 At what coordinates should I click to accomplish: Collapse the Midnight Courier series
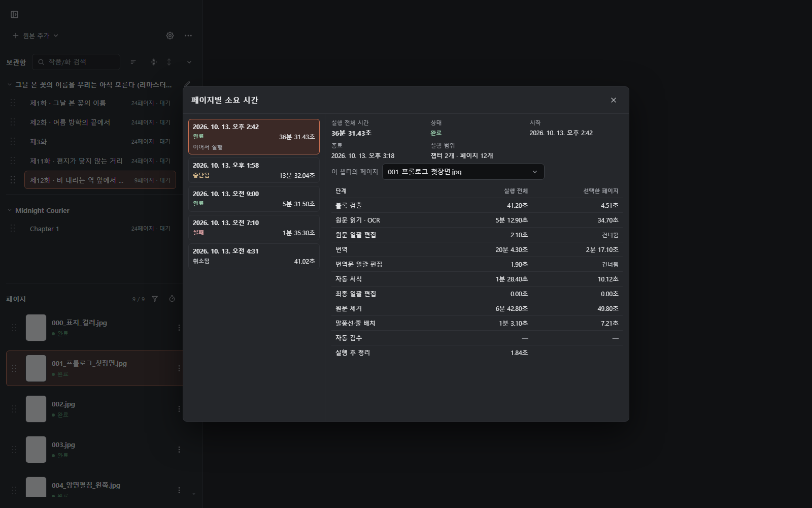tap(9, 210)
